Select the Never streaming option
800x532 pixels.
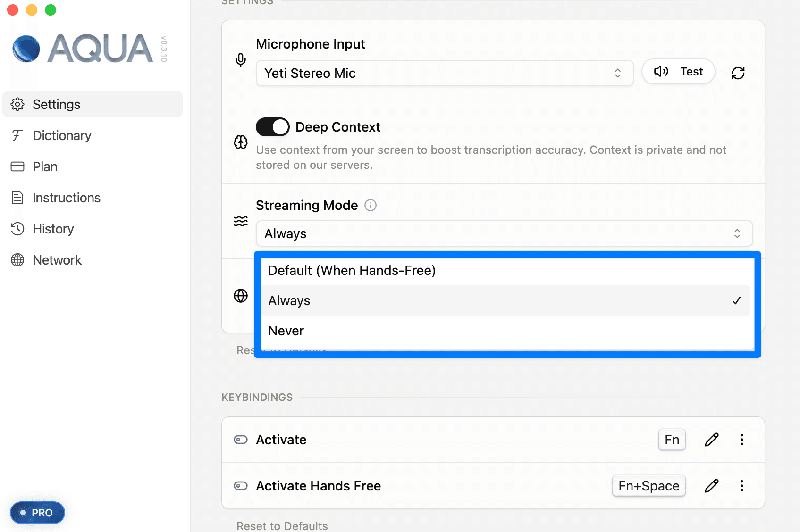286,331
